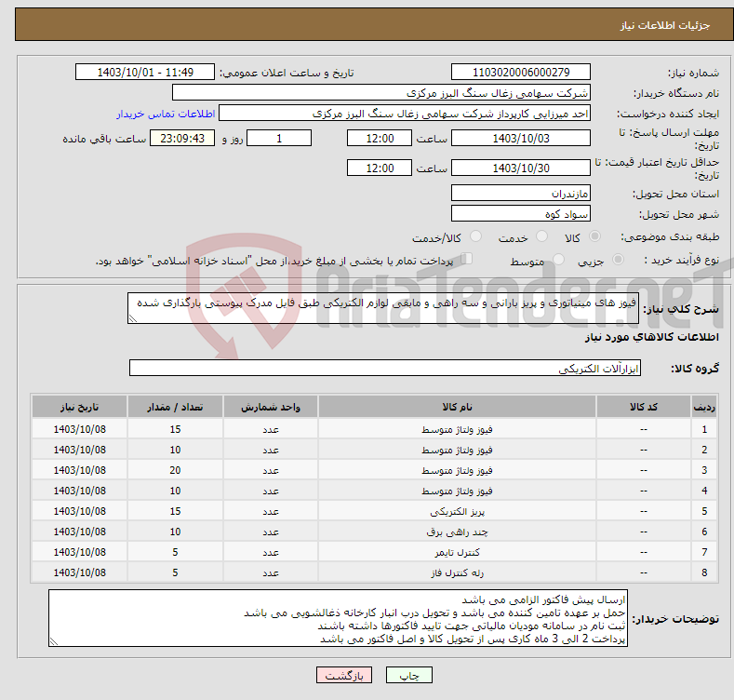Click the remaining days field showing 1

279,138
